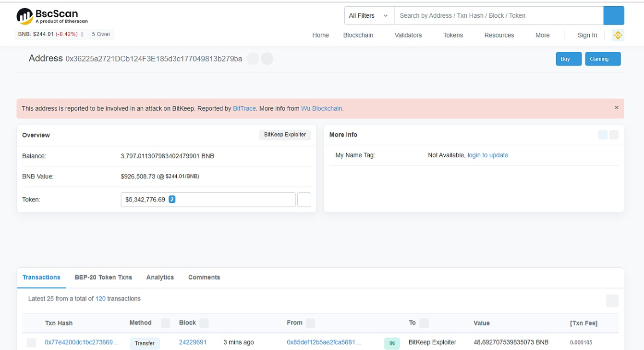This screenshot has height=350, width=644.
Task: Click the filter icon beside To column header
Action: pyautogui.click(x=424, y=323)
